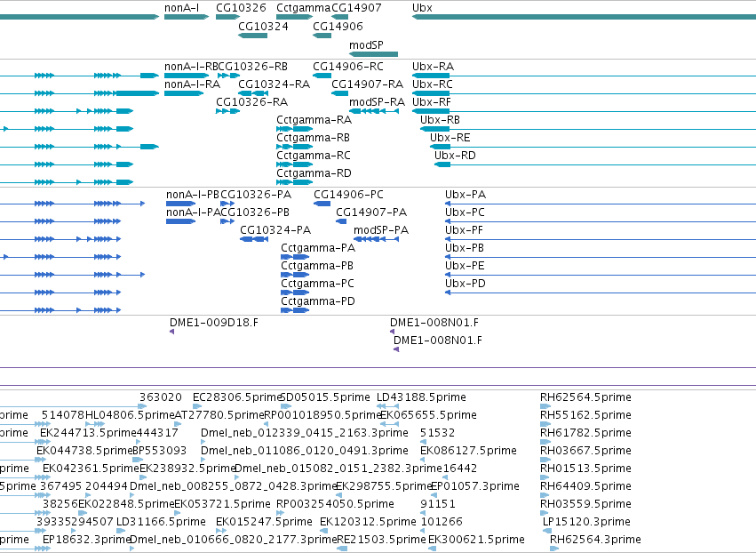This screenshot has width=756, height=553.
Task: Click the CG10324 gene label
Action: tap(263, 26)
